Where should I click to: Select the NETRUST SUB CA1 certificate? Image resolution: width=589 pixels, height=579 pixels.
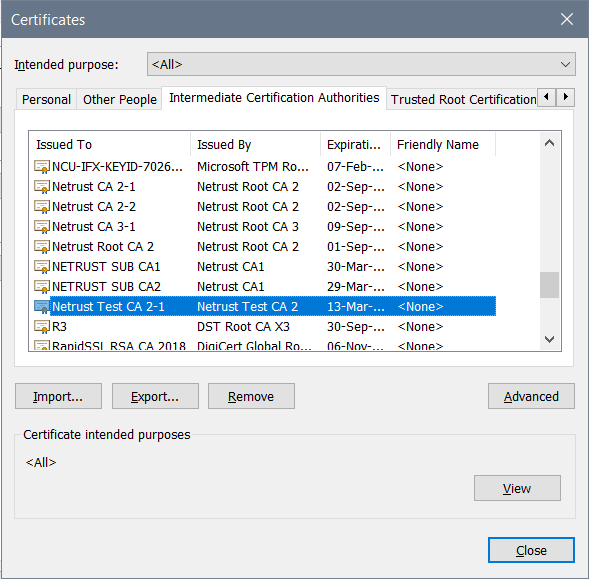106,266
